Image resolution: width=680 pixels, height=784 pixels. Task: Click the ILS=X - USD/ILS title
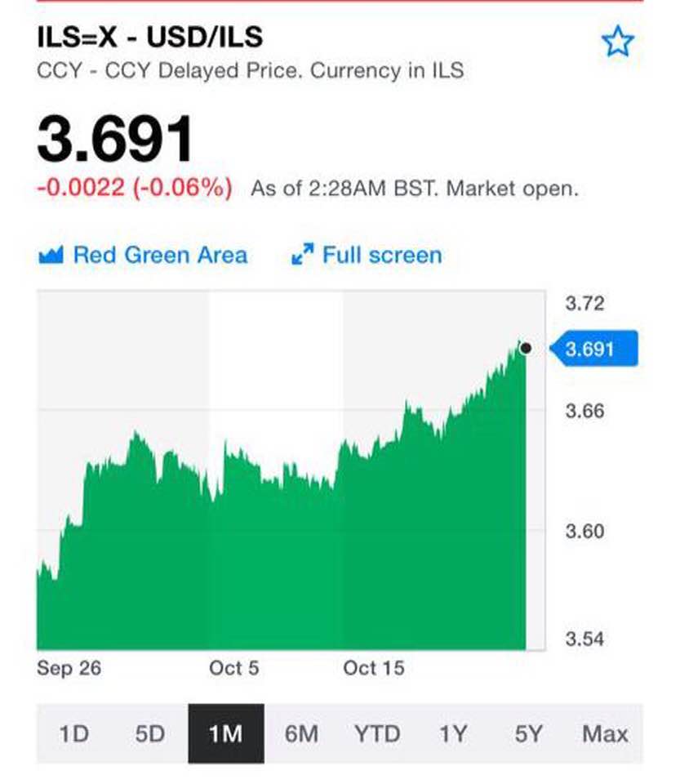coord(150,37)
